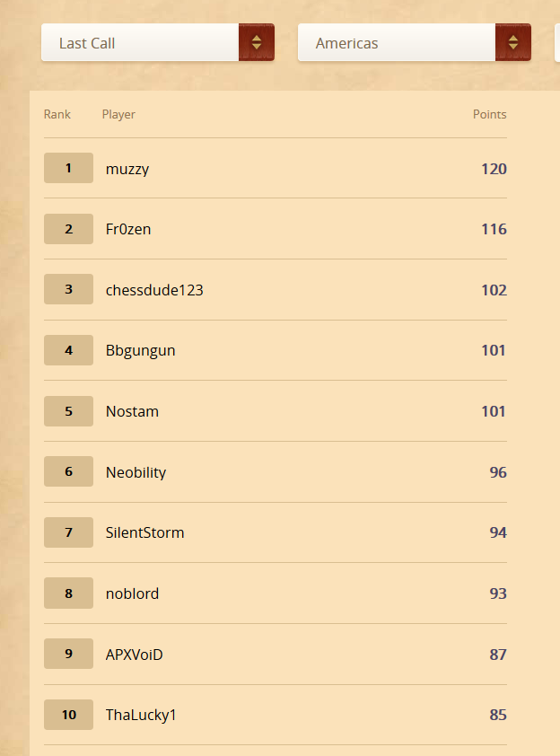Select player ThaLucky1
The image size is (560, 756).
(141, 715)
